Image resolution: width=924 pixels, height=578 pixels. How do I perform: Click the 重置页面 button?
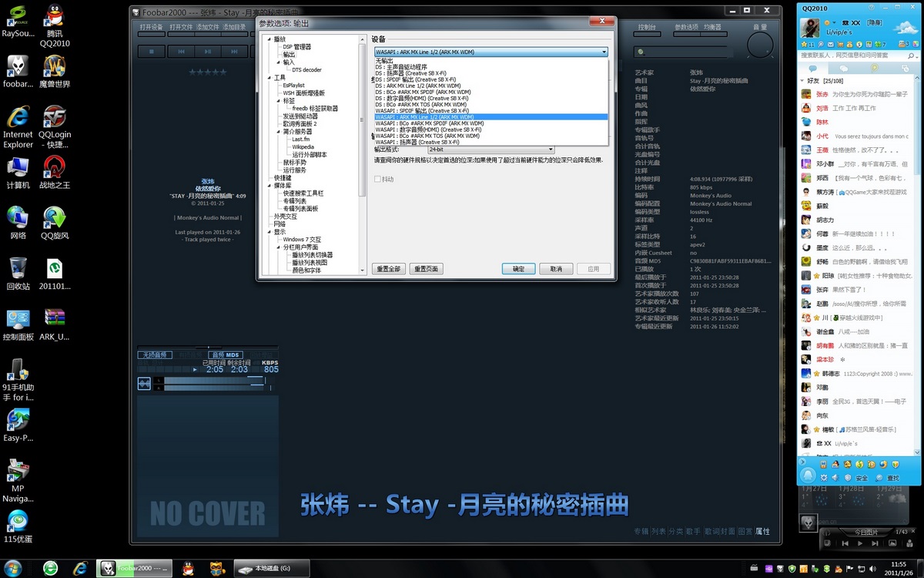coord(426,269)
